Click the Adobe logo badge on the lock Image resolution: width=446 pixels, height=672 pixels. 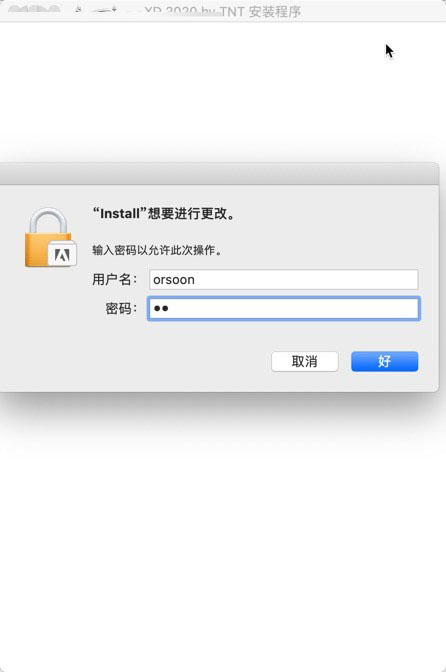[62, 255]
